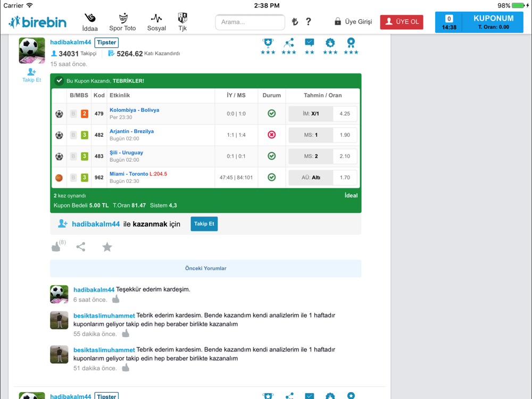
Task: Click the ÜYE OL signup button
Action: 401,22
